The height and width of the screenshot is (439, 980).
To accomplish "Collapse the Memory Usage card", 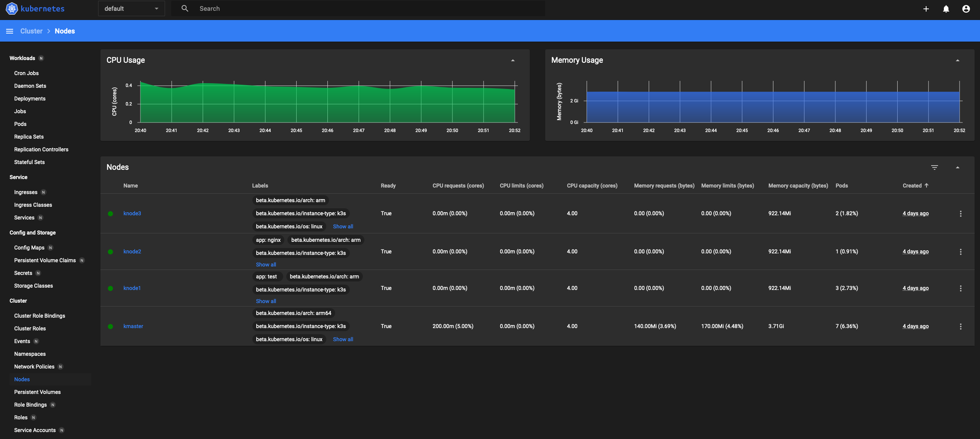I will coord(958,60).
